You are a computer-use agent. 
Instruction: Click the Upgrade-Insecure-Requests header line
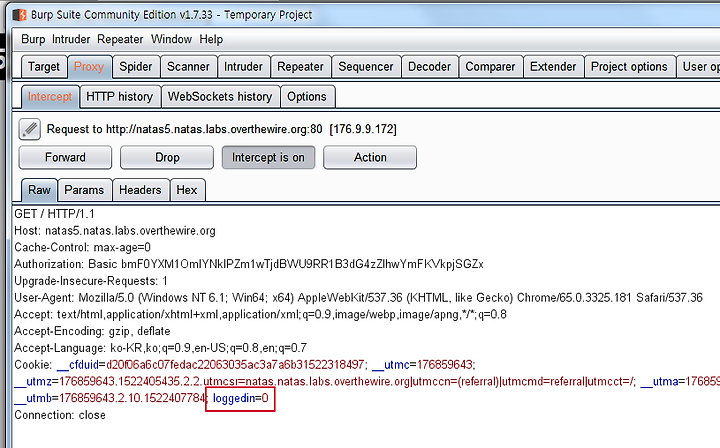91,281
